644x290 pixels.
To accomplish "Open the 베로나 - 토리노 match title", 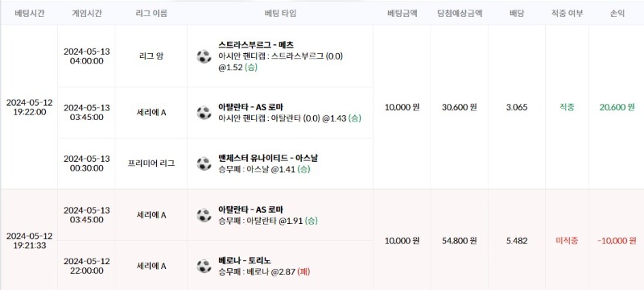I will 245,260.
